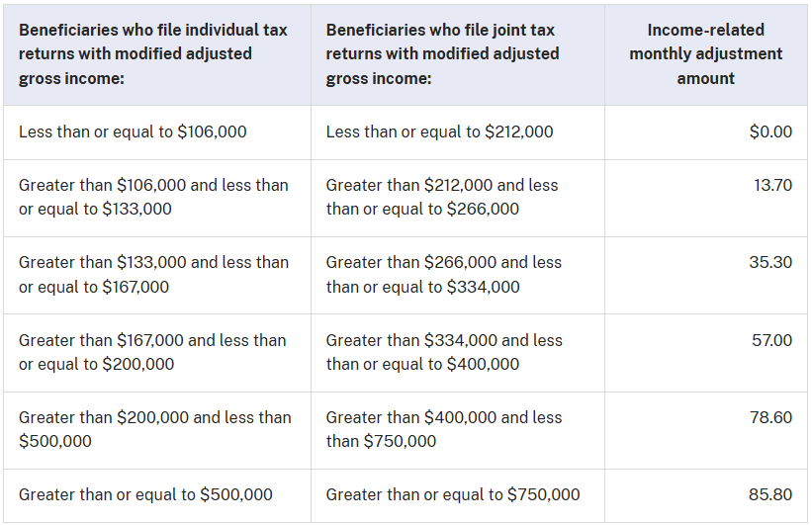Select "Greater than or equal to $500,000" cell
This screenshot has width=812, height=525.
145,494
